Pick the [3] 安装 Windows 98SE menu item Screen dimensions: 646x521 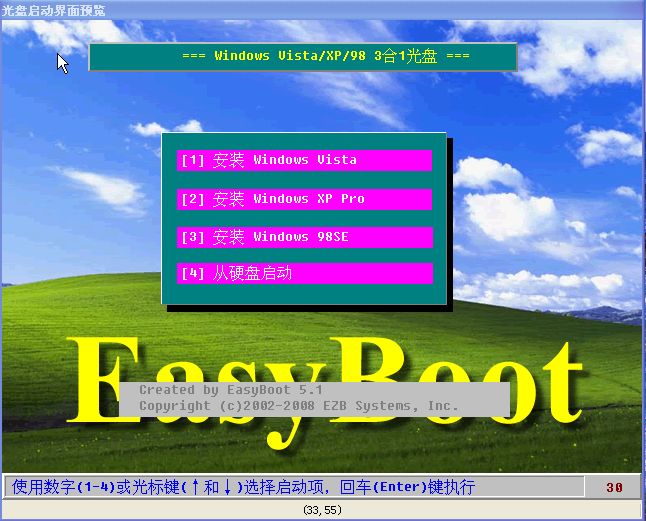(x=304, y=237)
